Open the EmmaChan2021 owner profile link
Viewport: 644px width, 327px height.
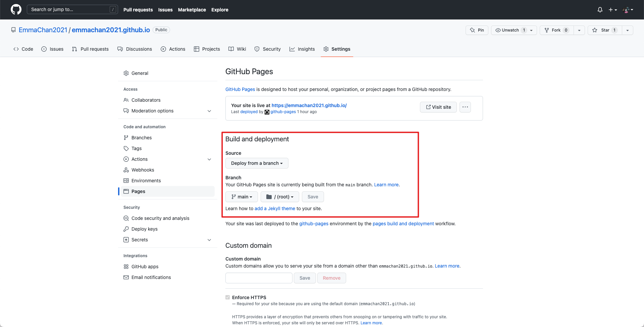[x=43, y=30]
